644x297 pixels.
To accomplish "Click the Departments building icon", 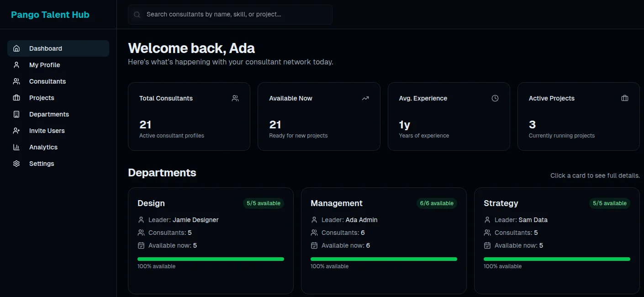I will click(16, 114).
